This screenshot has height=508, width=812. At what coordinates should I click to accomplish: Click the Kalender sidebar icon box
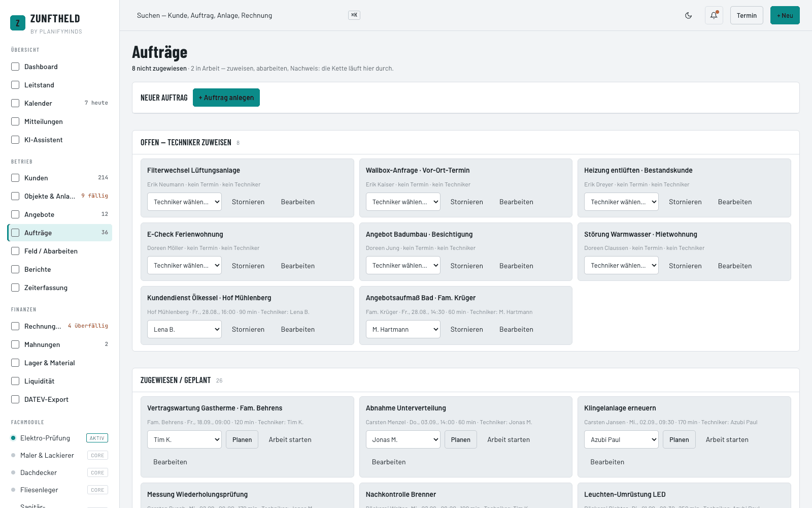click(x=15, y=103)
